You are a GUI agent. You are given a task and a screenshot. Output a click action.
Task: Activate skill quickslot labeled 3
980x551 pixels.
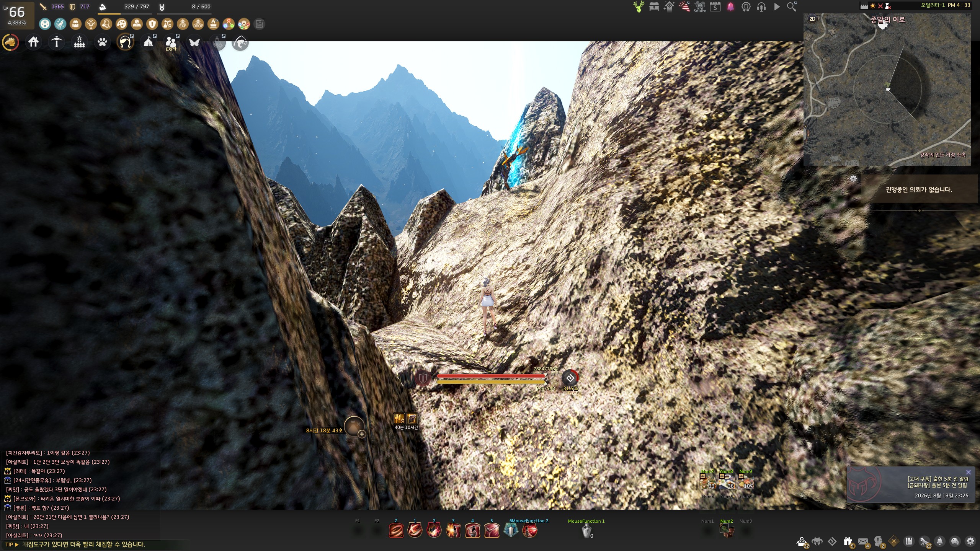453,530
